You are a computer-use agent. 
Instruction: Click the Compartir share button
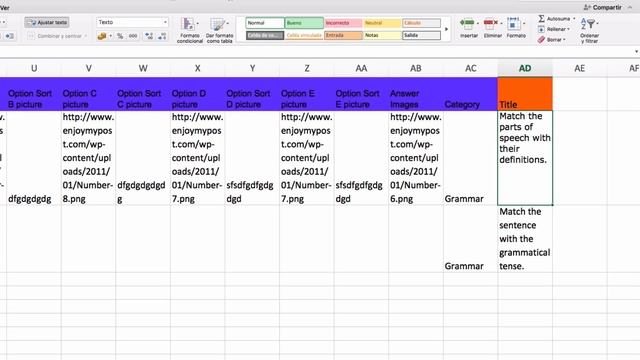pyautogui.click(x=602, y=7)
